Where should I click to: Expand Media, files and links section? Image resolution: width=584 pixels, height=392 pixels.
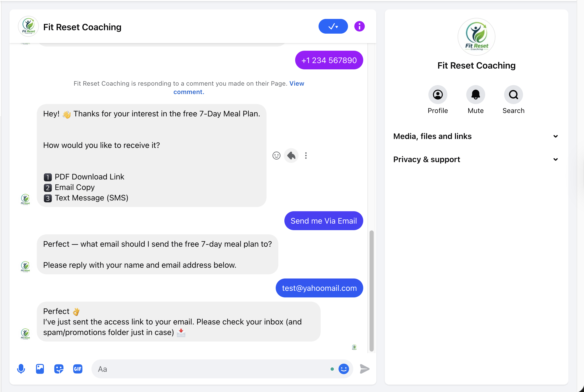point(476,136)
